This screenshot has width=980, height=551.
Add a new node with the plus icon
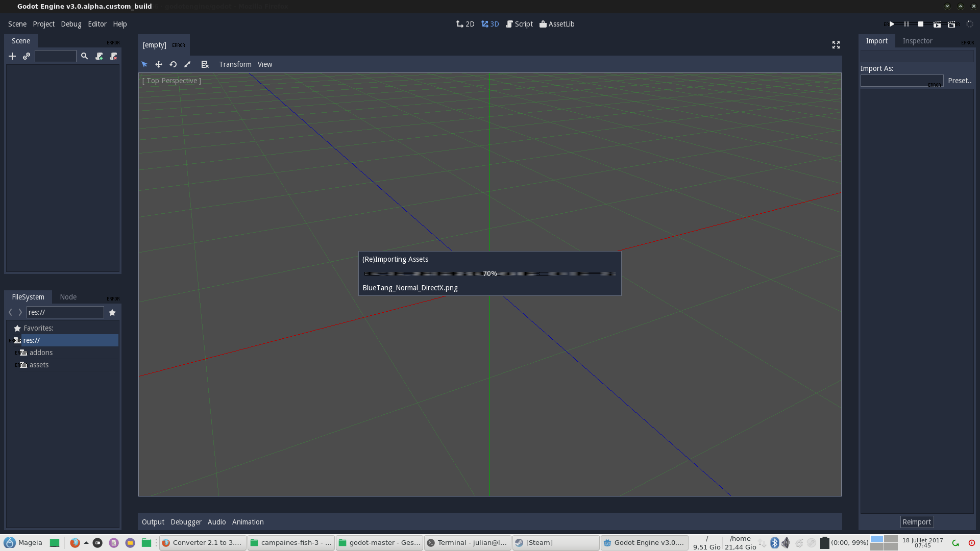point(12,56)
